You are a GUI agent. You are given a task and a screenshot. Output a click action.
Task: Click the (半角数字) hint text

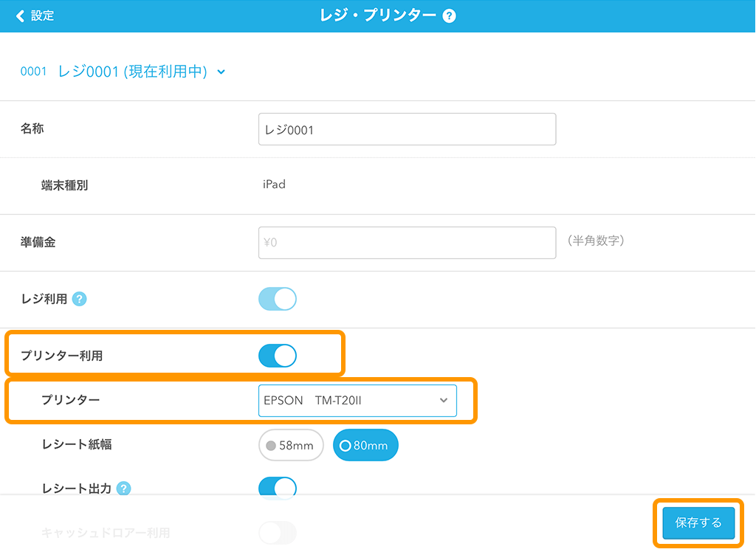(596, 241)
